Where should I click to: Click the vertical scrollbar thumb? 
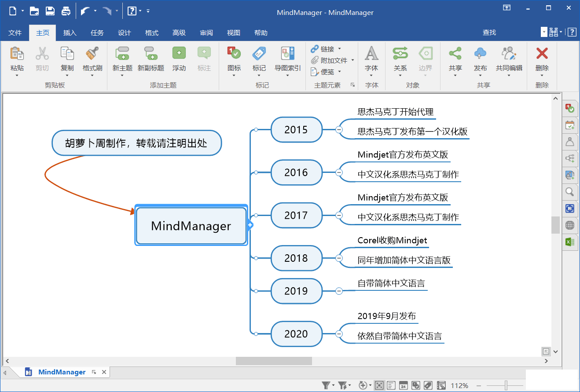[x=555, y=225]
